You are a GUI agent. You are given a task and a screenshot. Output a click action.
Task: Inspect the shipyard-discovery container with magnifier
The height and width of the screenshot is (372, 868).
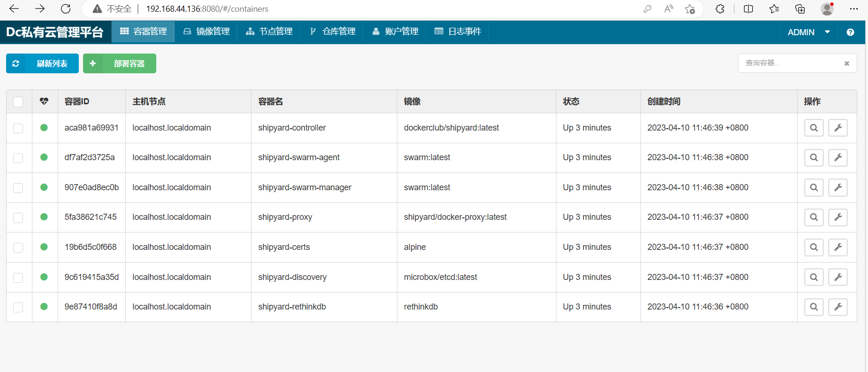point(814,277)
